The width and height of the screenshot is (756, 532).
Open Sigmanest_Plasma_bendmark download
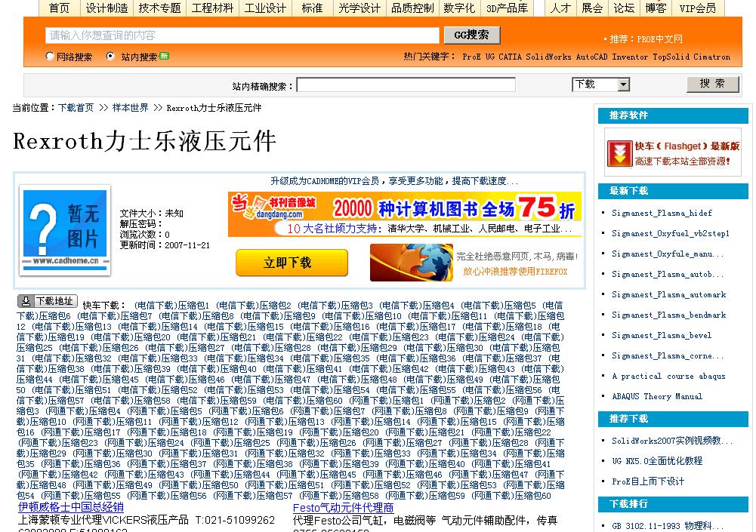668,315
